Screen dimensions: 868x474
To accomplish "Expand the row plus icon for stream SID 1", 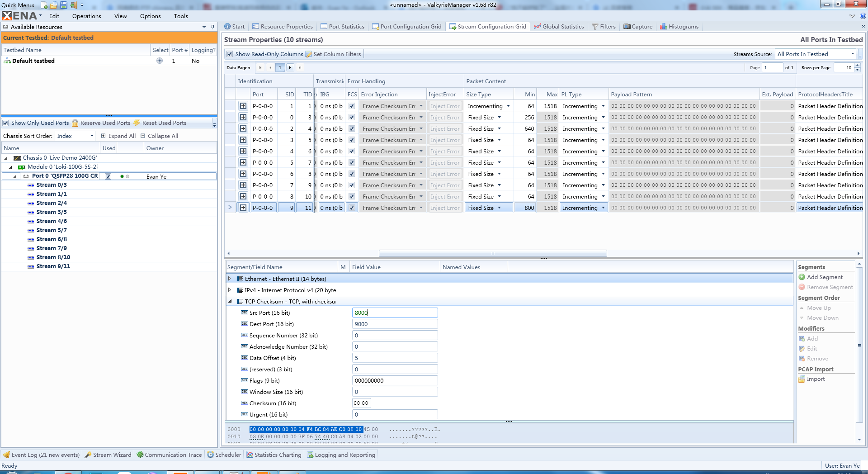I will click(x=243, y=106).
